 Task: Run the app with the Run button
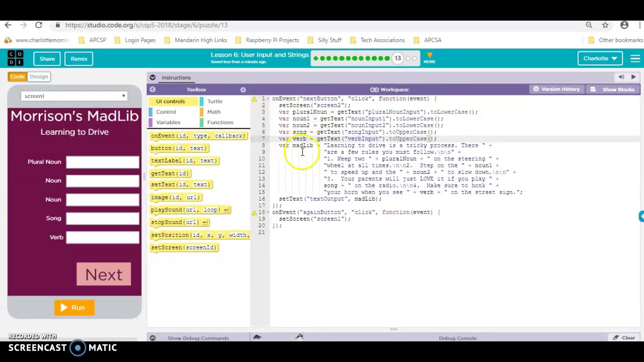[74, 308]
